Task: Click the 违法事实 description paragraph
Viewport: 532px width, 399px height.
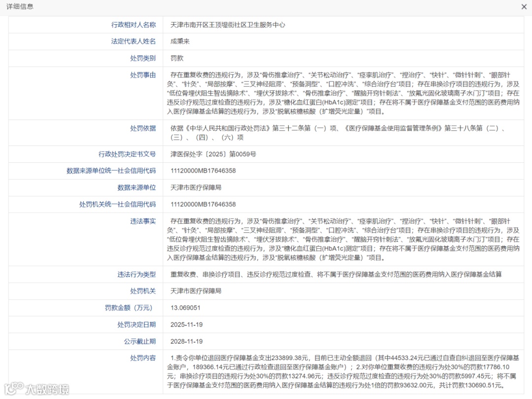Action: pos(343,239)
